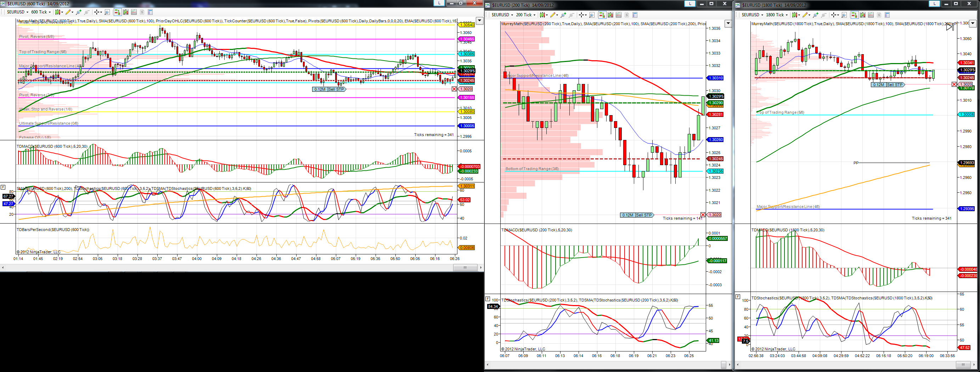Toggle Chart Trader button in 1800 Tick chart
Screen dimensions: 980x372
coord(855,15)
